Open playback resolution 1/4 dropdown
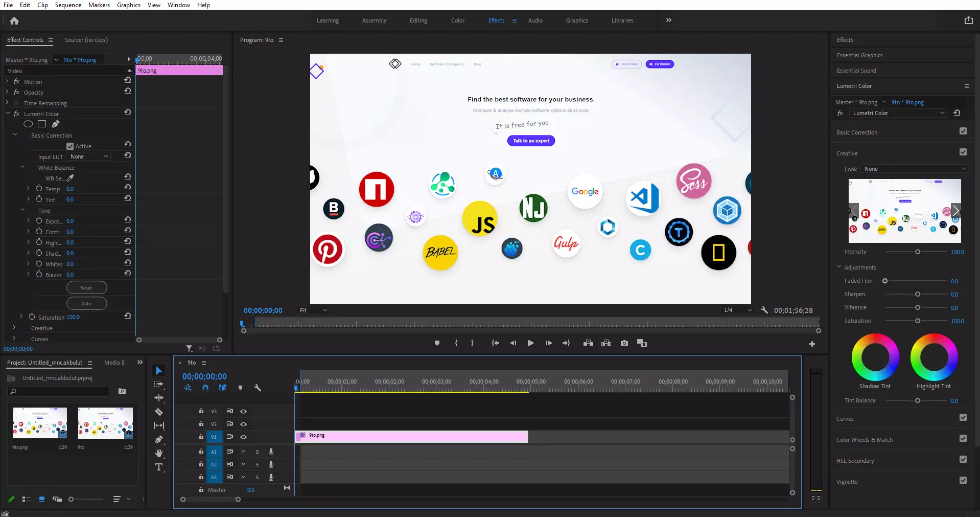 point(738,310)
